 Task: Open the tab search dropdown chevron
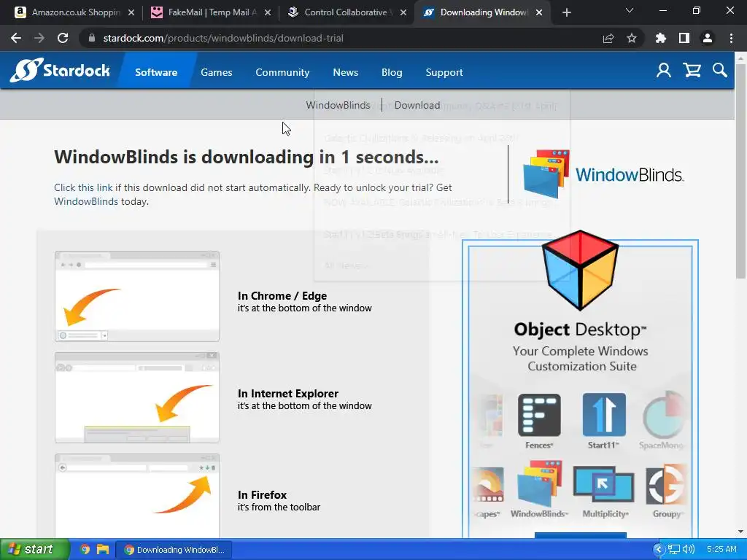(x=630, y=11)
